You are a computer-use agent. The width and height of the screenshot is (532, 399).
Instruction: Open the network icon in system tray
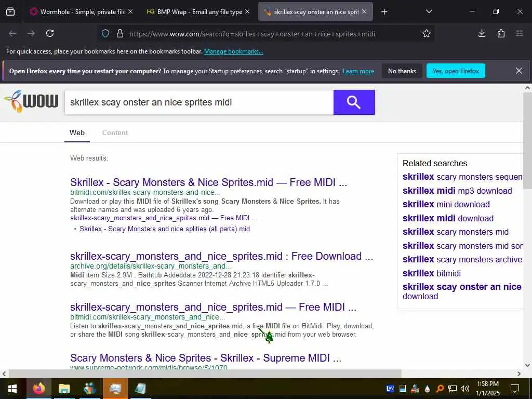pos(453,389)
